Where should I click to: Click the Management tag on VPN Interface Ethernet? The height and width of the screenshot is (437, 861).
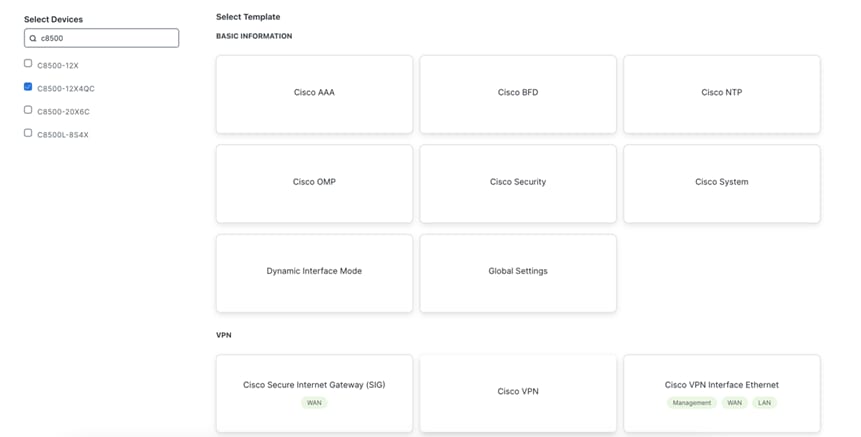click(692, 403)
